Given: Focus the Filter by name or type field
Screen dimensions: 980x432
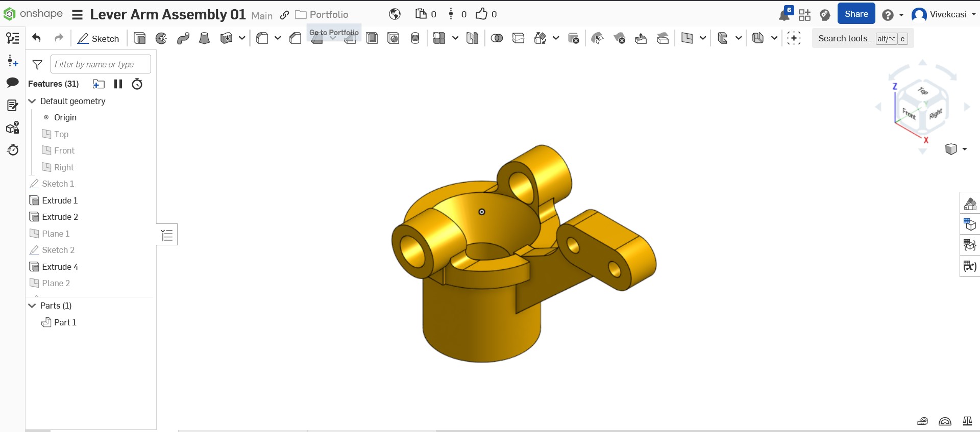Looking at the screenshot, I should 101,64.
